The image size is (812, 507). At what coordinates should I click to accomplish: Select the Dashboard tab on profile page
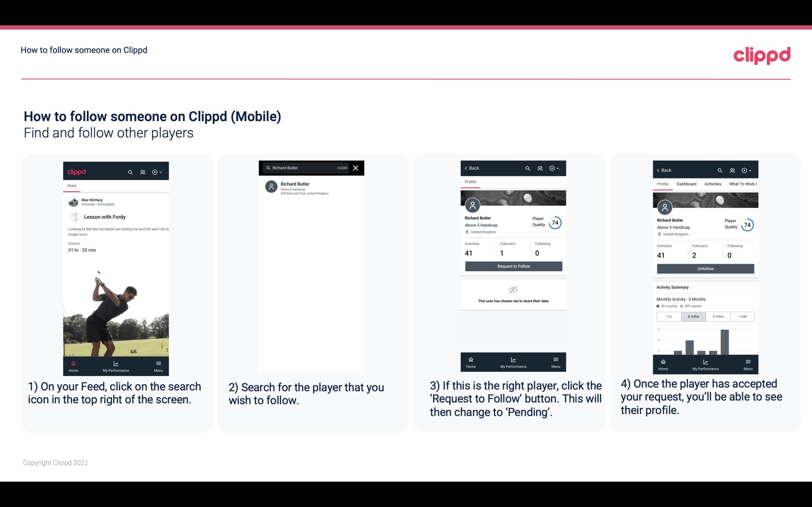pos(687,184)
